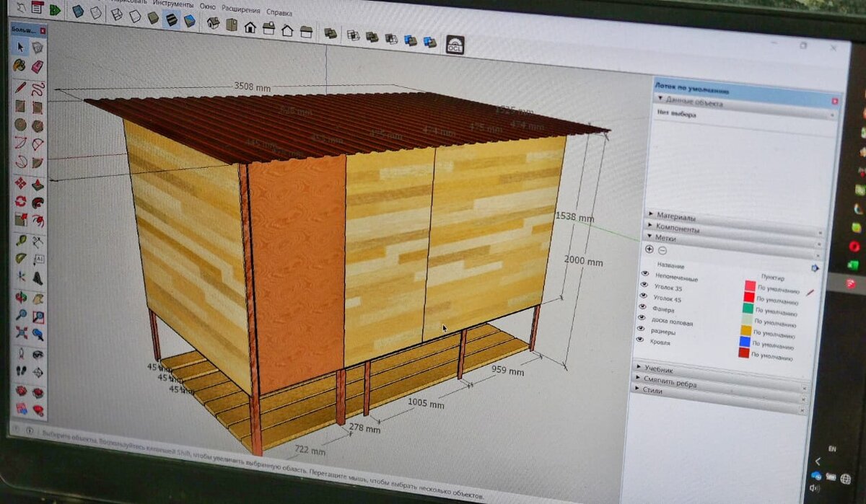Hide the Кровля tag
This screenshot has width=866, height=504.
click(x=640, y=340)
